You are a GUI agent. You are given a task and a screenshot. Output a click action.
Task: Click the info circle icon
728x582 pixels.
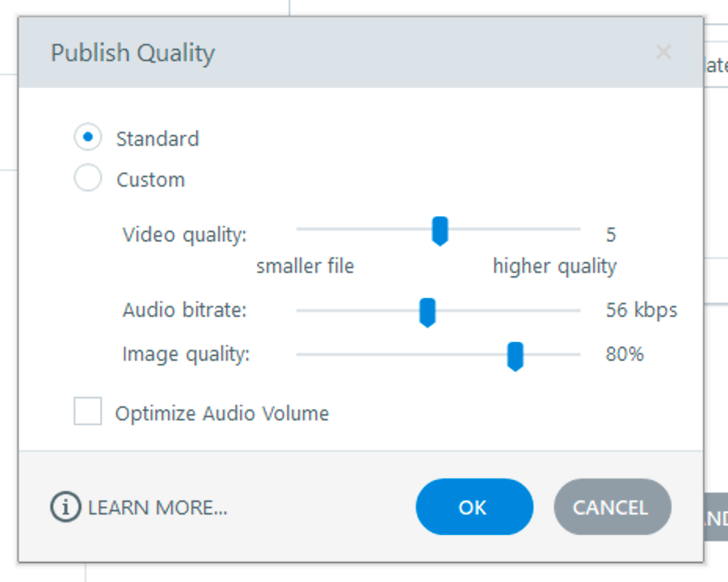pyautogui.click(x=65, y=507)
